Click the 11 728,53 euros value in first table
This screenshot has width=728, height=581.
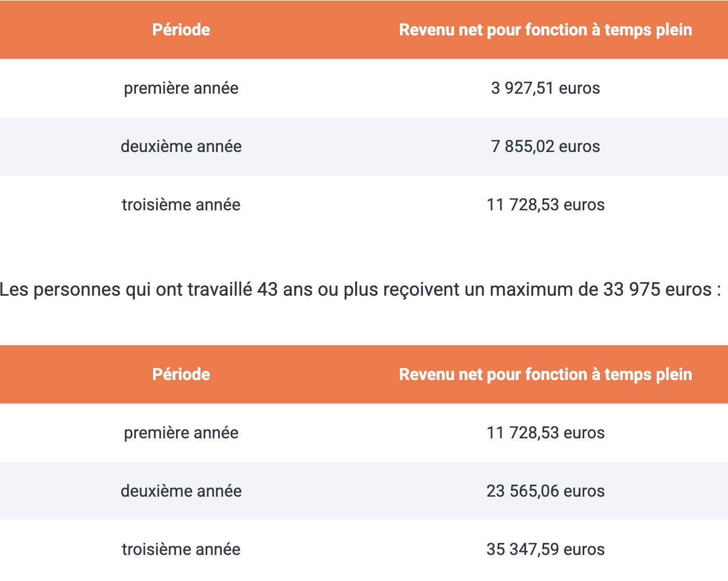click(x=546, y=205)
